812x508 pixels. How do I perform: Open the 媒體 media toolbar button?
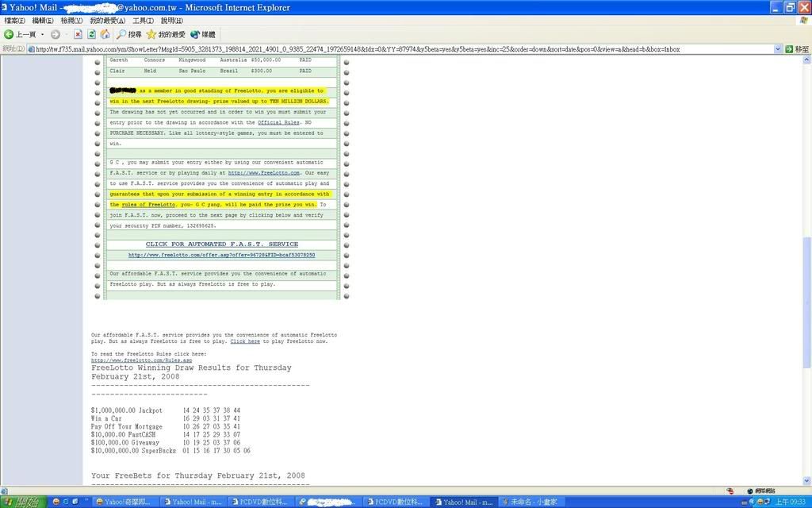click(202, 34)
